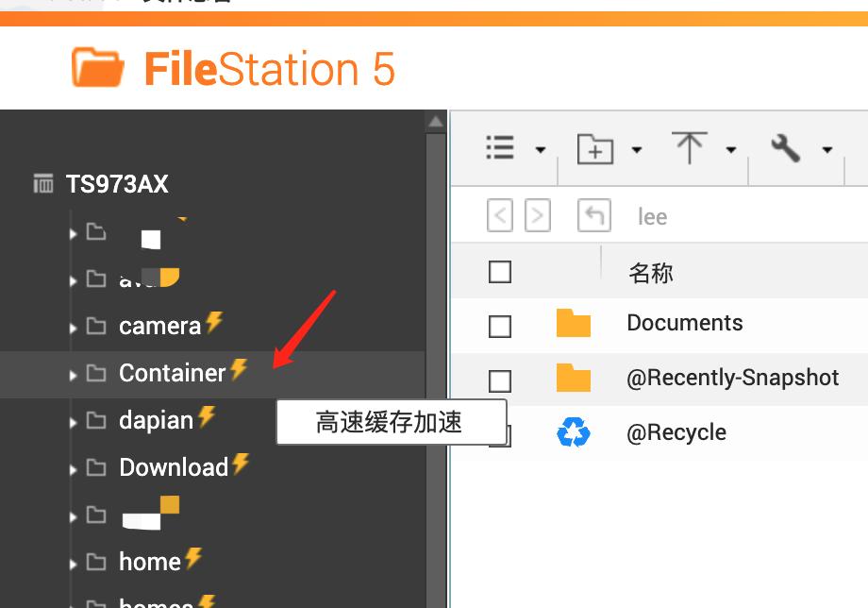
Task: Click the TS973AX NAS icon
Action: coord(43,183)
